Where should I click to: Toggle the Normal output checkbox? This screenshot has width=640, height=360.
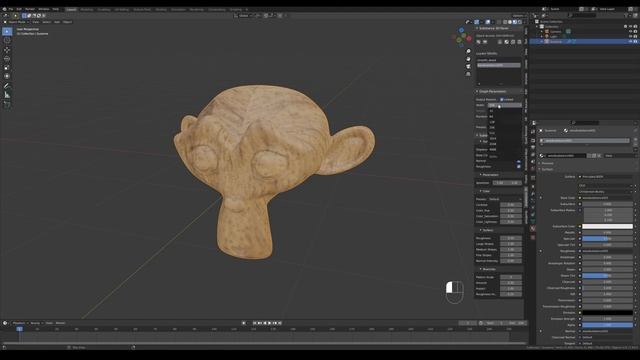pos(519,161)
